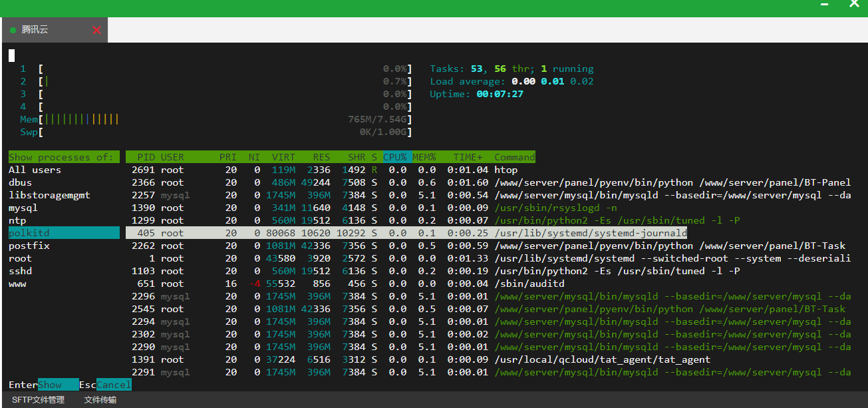Select the libstoragemgmt user filter
The image size is (868, 408).
click(64, 195)
